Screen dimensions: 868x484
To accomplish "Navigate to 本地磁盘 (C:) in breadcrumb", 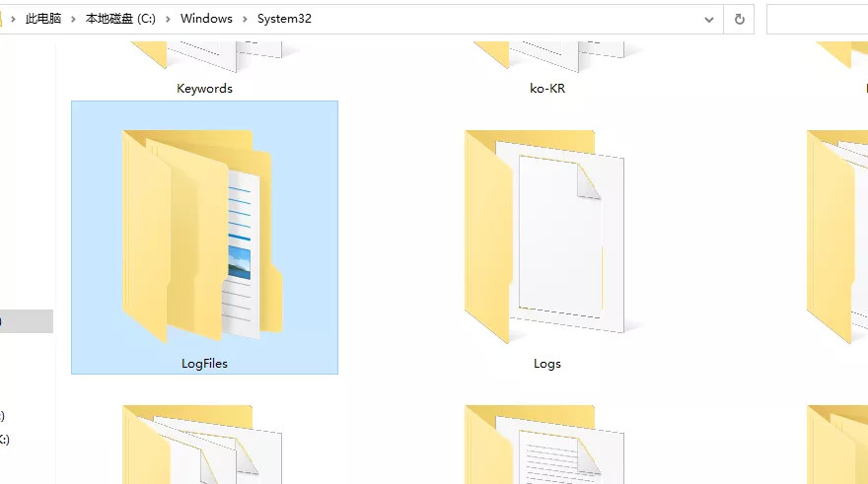I will pos(120,19).
